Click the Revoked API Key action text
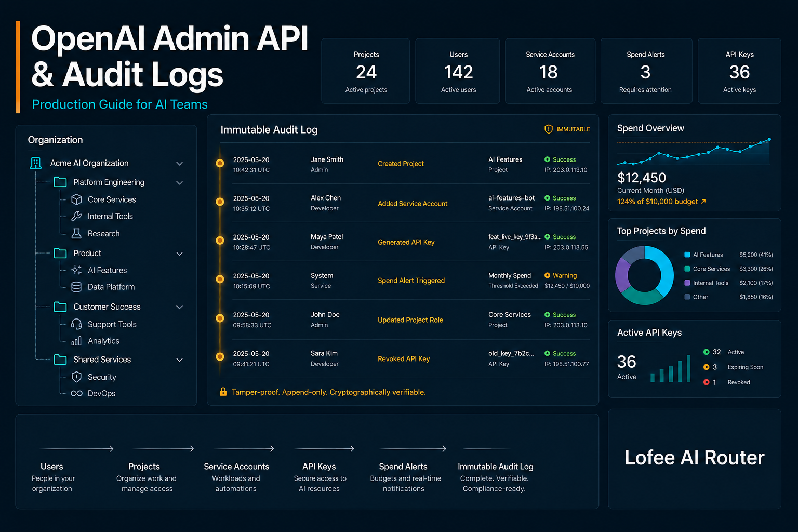 [404, 359]
